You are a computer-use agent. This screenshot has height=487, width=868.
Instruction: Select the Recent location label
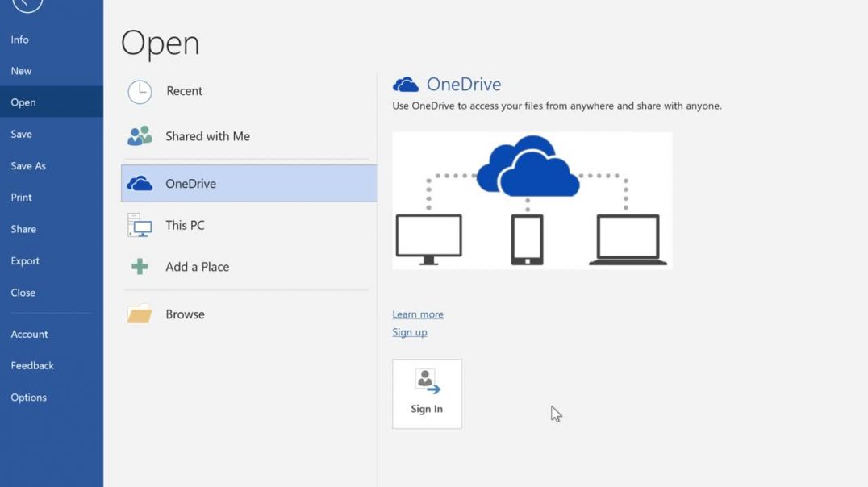click(x=185, y=91)
